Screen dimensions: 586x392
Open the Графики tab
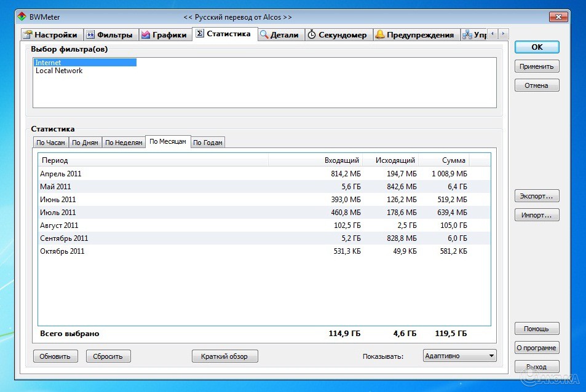point(164,35)
